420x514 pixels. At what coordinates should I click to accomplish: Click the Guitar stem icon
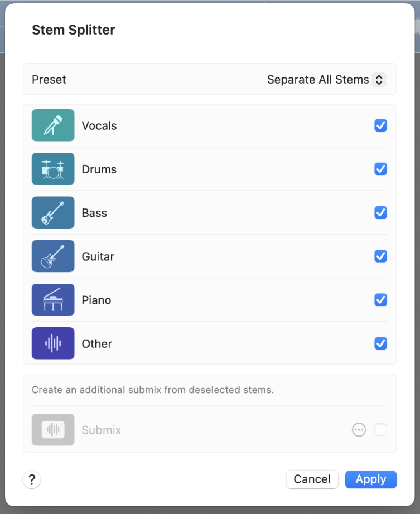tap(53, 256)
